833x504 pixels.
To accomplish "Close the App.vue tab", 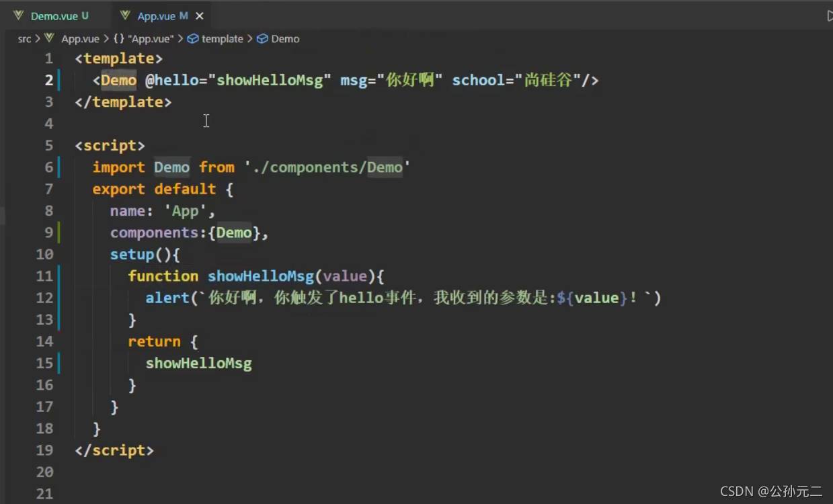I will pyautogui.click(x=199, y=15).
